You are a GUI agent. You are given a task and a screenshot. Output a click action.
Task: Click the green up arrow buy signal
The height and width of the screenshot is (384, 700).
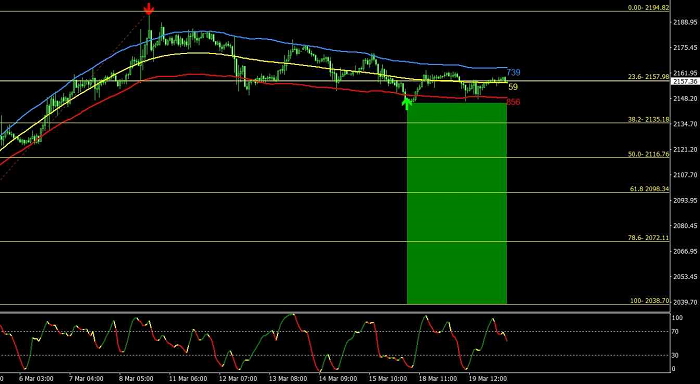[406, 103]
